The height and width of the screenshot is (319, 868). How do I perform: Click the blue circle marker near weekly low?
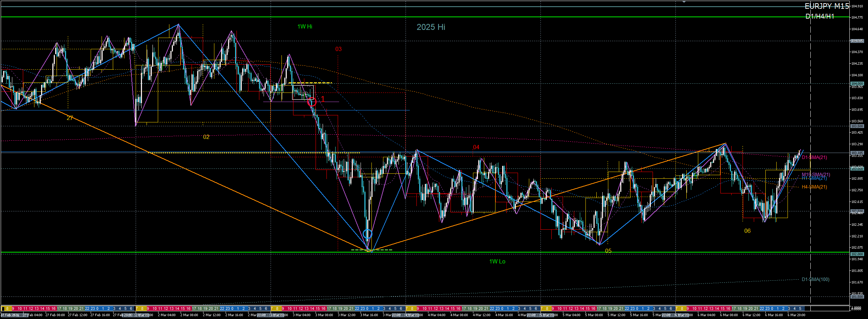coord(367,234)
